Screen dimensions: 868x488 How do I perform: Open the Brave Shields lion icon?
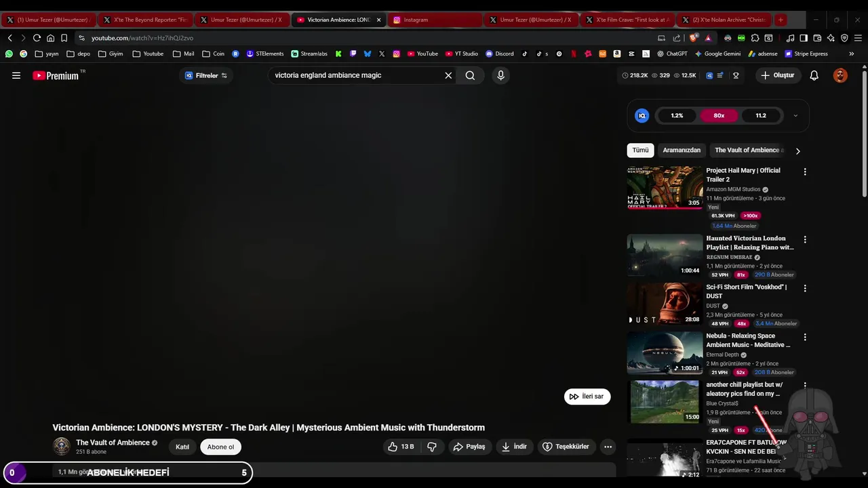(x=693, y=38)
